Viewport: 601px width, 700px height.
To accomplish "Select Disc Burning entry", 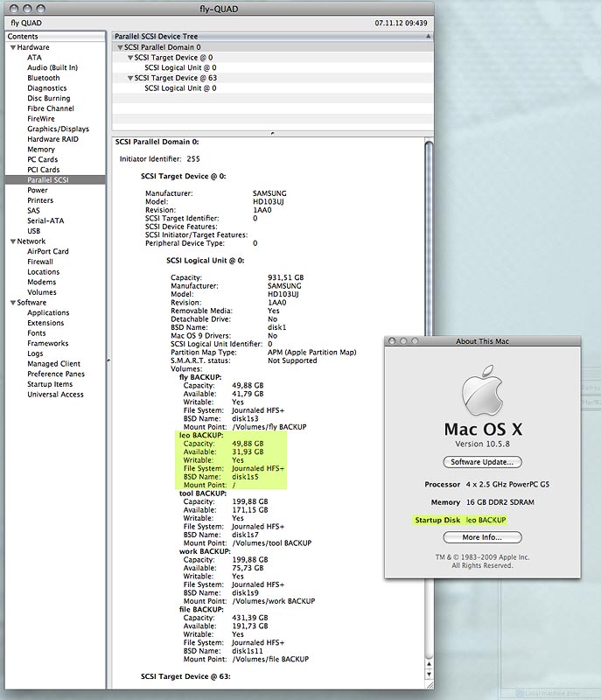I will [49, 98].
